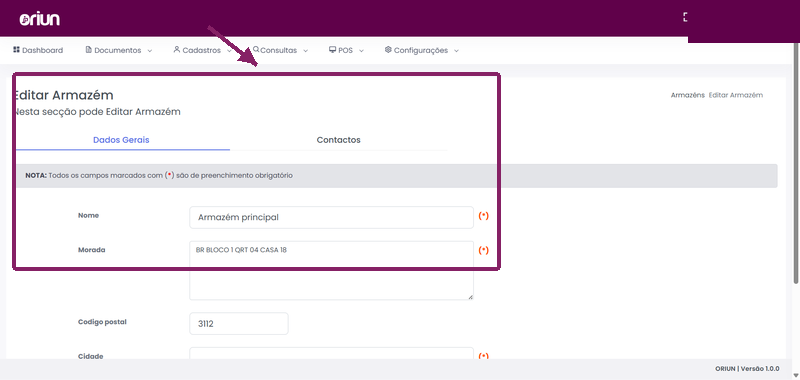This screenshot has width=800, height=380.
Task: Click the 'Morada' field label
Action: (92, 250)
